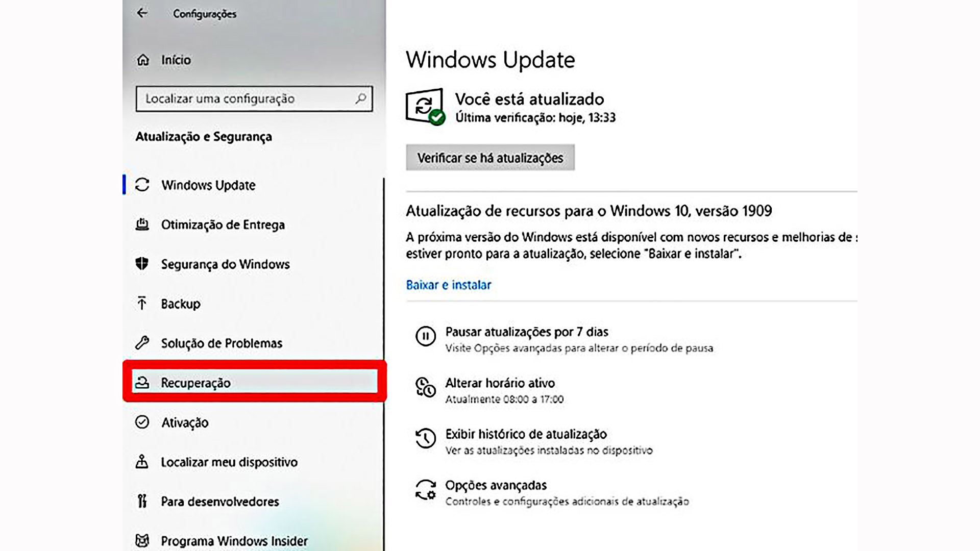This screenshot has height=551, width=980.
Task: Click the Solução de Problemas wrench icon
Action: coord(142,342)
